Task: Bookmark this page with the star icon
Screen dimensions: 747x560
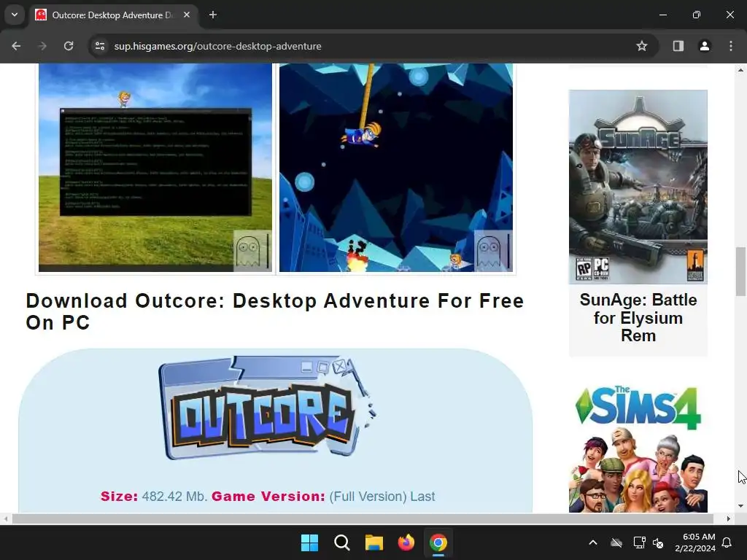Action: point(642,46)
